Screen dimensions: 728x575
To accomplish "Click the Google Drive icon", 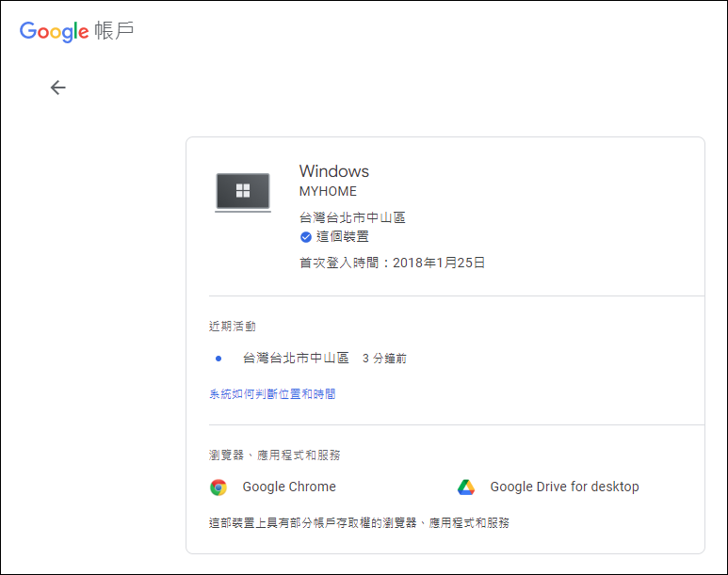I will tap(466, 487).
